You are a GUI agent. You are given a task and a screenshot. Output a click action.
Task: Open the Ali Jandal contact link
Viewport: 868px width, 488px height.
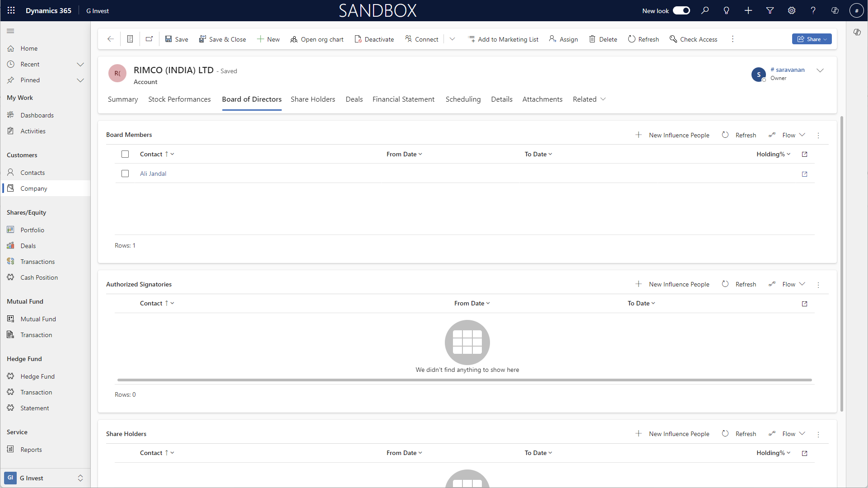click(x=153, y=174)
